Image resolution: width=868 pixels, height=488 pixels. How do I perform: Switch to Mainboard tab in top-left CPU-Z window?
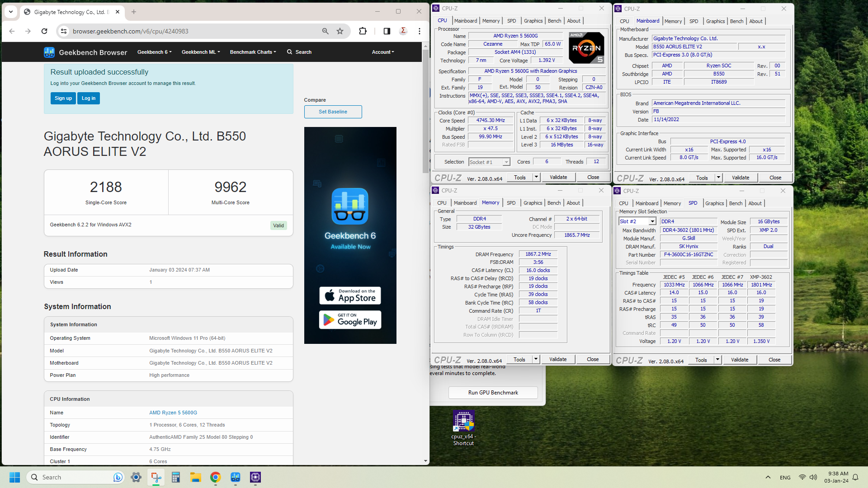[x=466, y=21]
